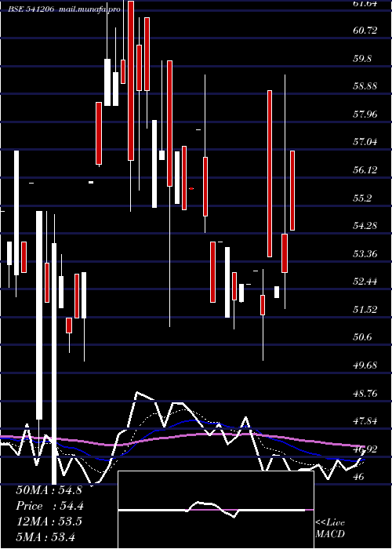
Task: Click the 57.96 price axis label
Action: click(365, 115)
